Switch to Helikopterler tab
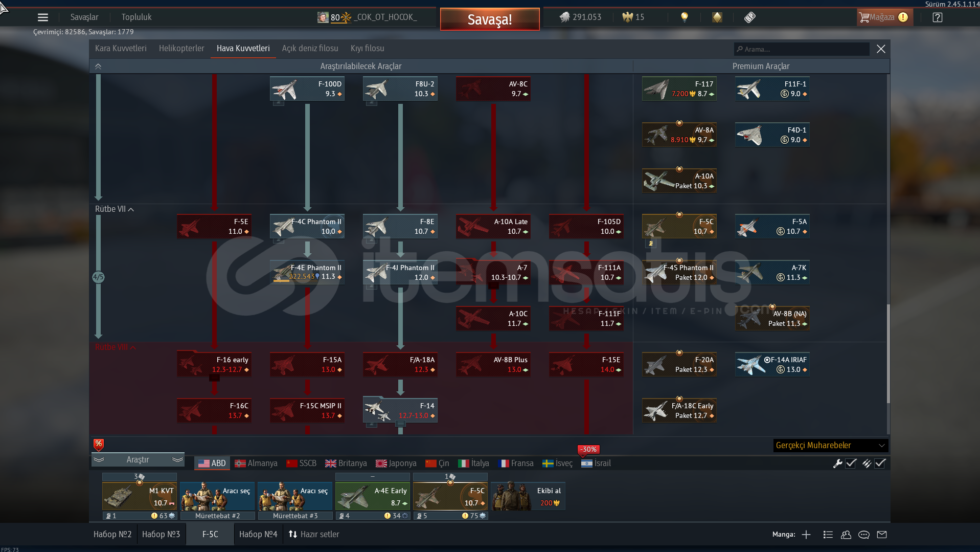980x552 pixels. pyautogui.click(x=181, y=49)
